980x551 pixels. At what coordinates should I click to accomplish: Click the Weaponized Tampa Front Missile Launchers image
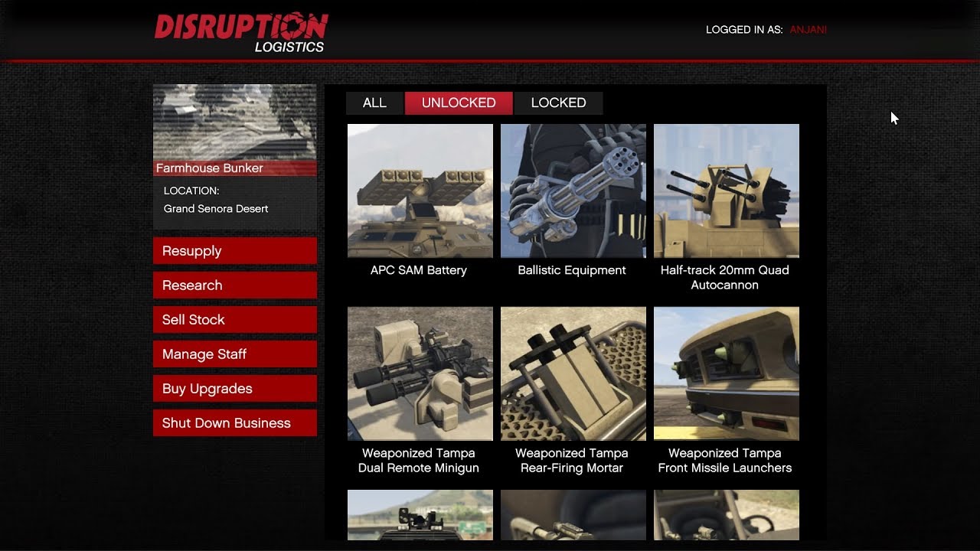point(727,373)
